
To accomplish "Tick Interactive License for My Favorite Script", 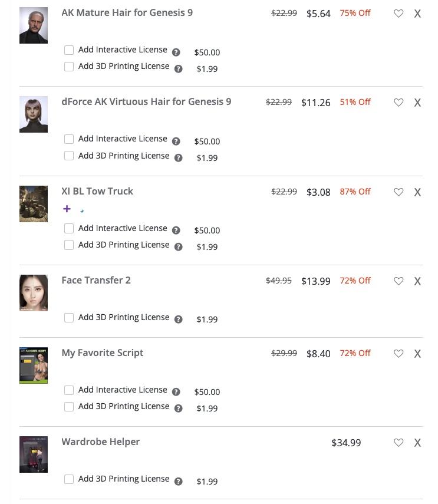I will [69, 390].
